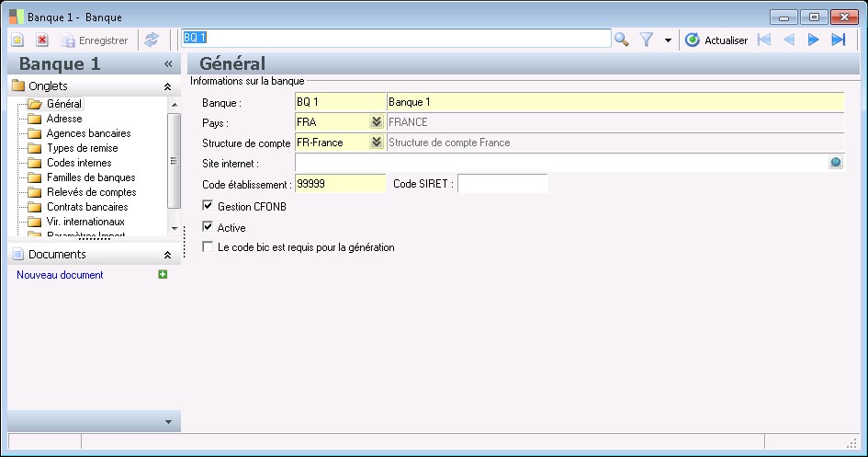Go to the next record
This screenshot has height=457, width=868.
[x=813, y=40]
